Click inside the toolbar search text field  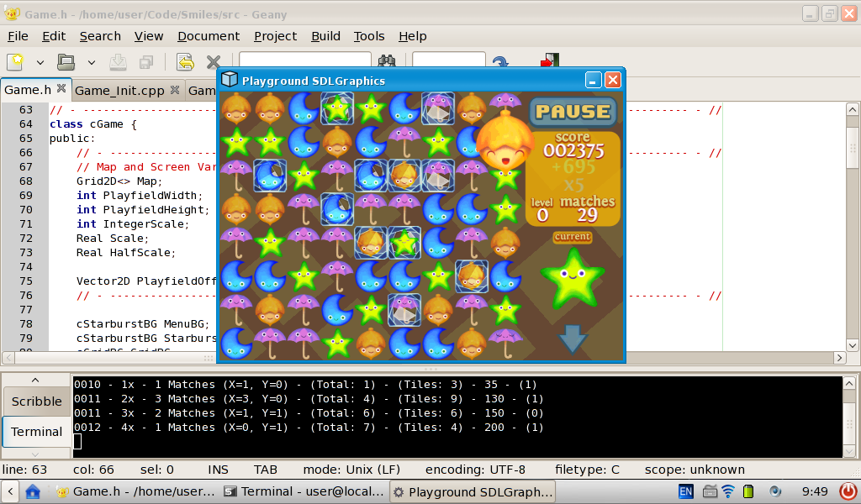(x=304, y=62)
